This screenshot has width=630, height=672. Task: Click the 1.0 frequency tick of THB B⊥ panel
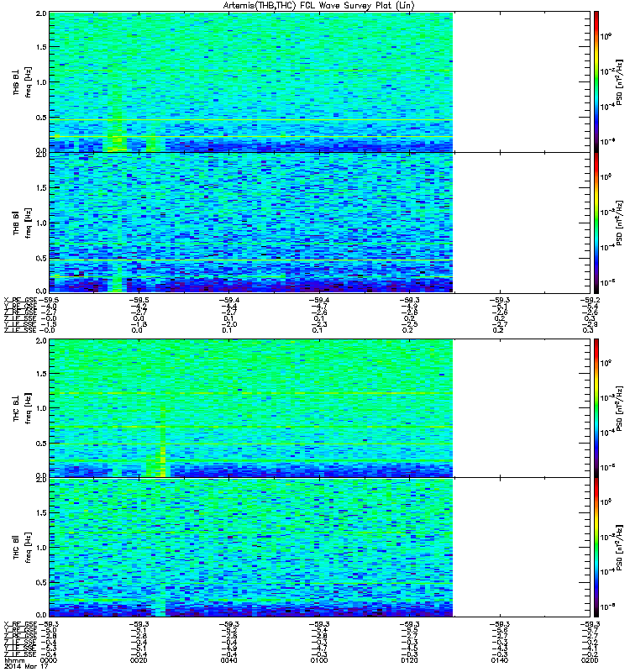pyautogui.click(x=41, y=82)
